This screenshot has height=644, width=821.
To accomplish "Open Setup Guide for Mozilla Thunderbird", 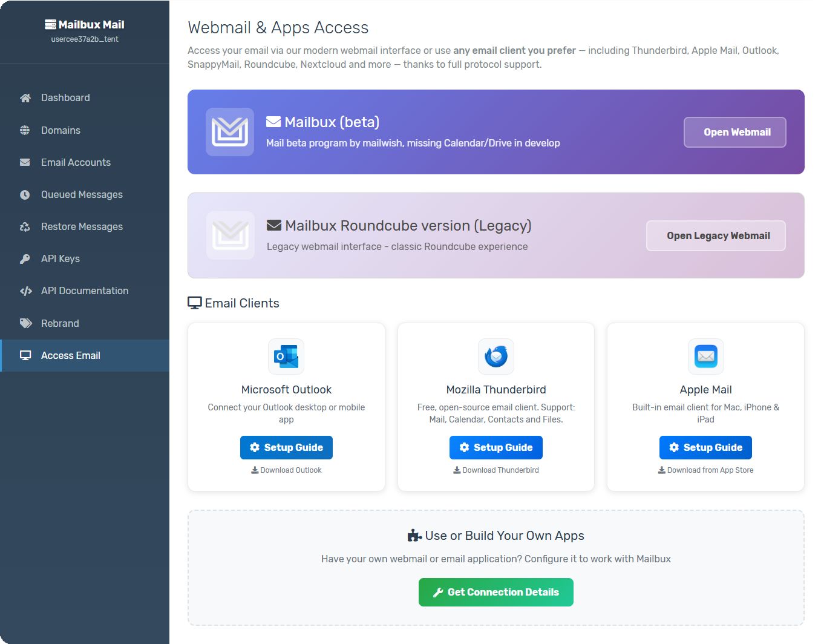I will [496, 447].
